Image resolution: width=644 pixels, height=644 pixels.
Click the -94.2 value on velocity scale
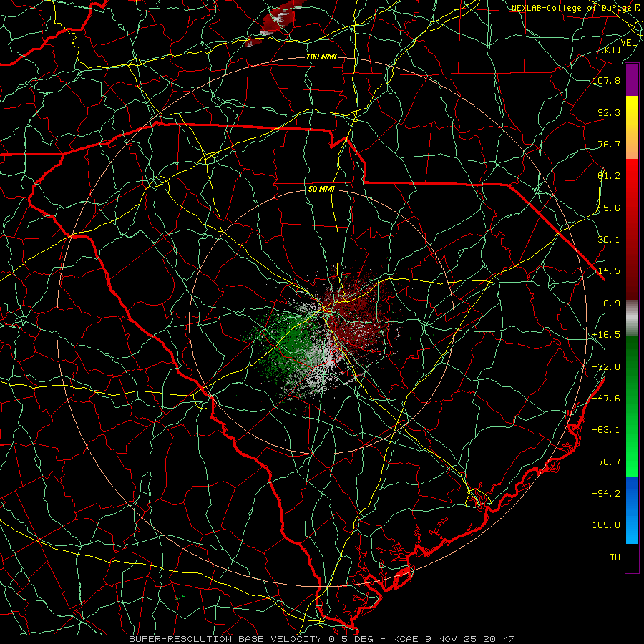coord(606,493)
